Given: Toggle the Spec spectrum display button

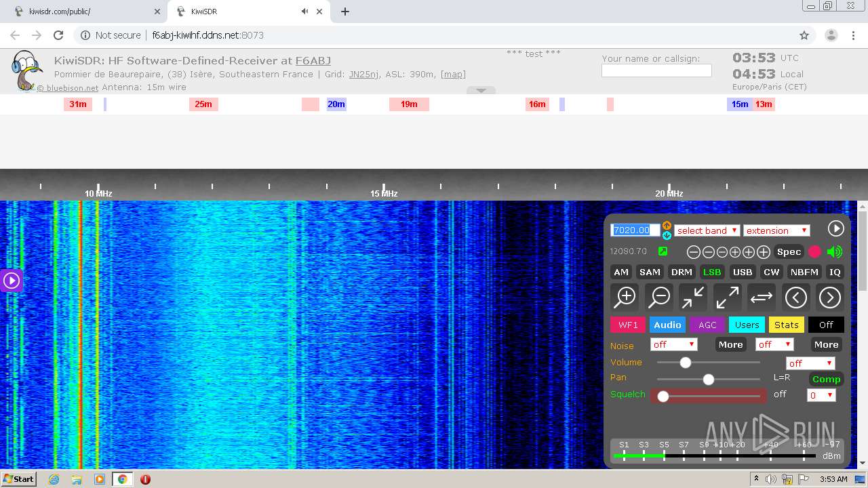Looking at the screenshot, I should (x=789, y=251).
